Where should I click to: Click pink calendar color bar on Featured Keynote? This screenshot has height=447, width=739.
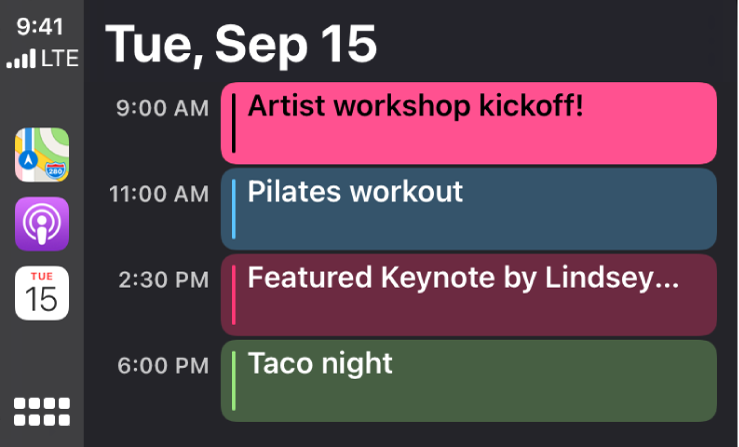coord(234,294)
